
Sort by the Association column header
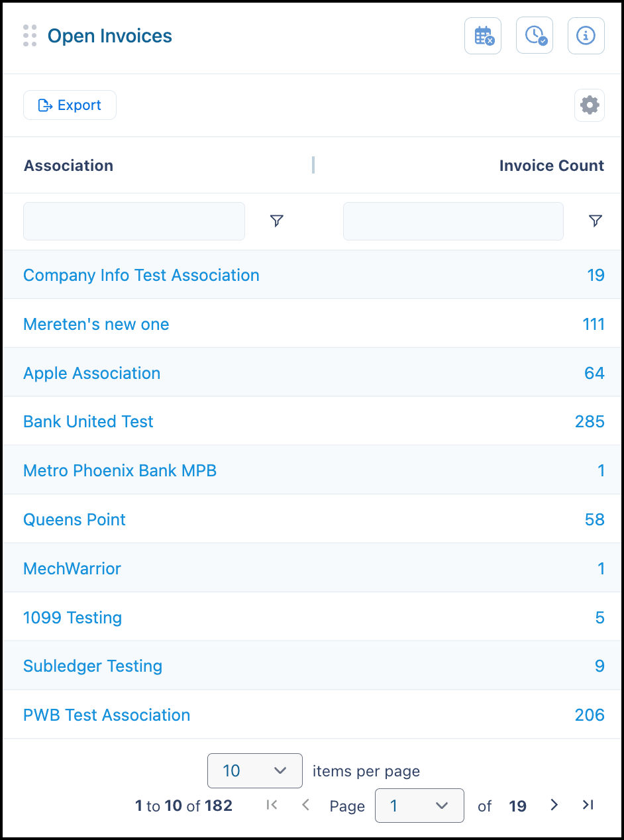[68, 166]
